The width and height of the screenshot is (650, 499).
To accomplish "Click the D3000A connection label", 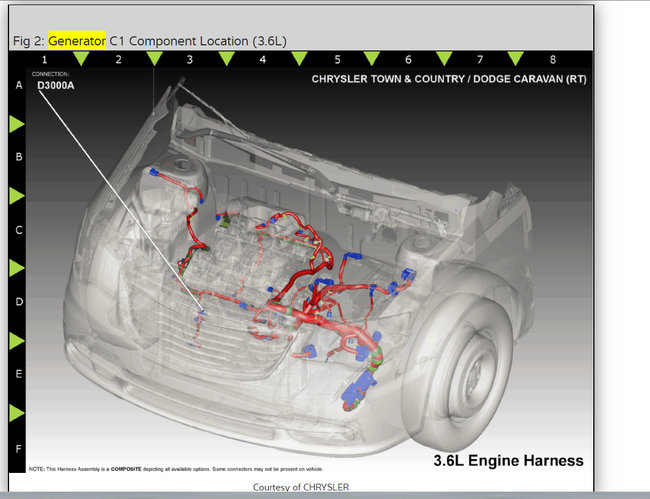I will pos(56,85).
